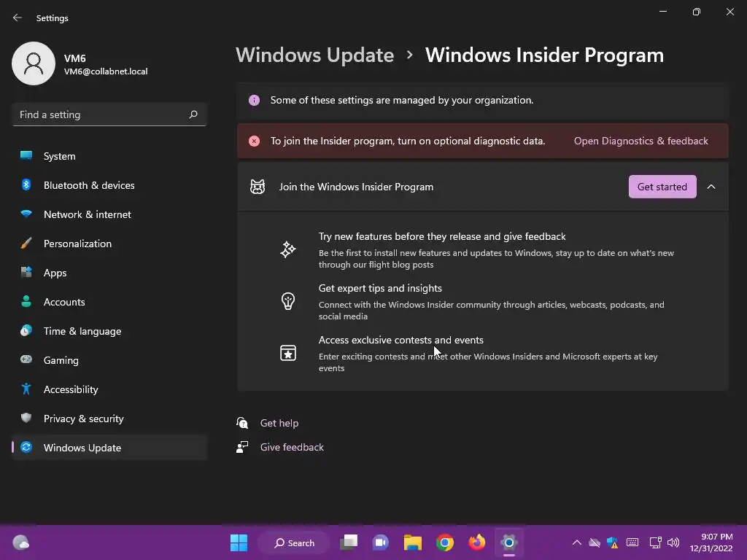The width and height of the screenshot is (747, 560).
Task: Click the Give feedback person icon
Action: coord(242,447)
